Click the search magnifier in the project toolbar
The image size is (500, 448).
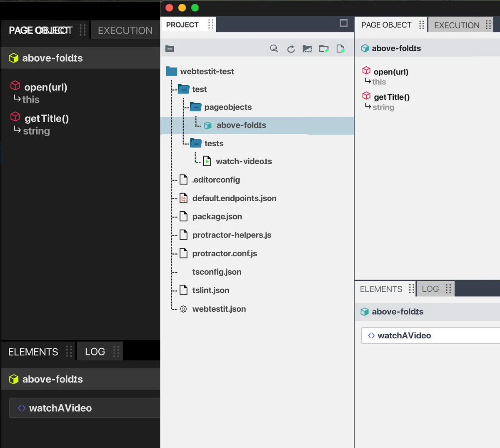pos(274,49)
